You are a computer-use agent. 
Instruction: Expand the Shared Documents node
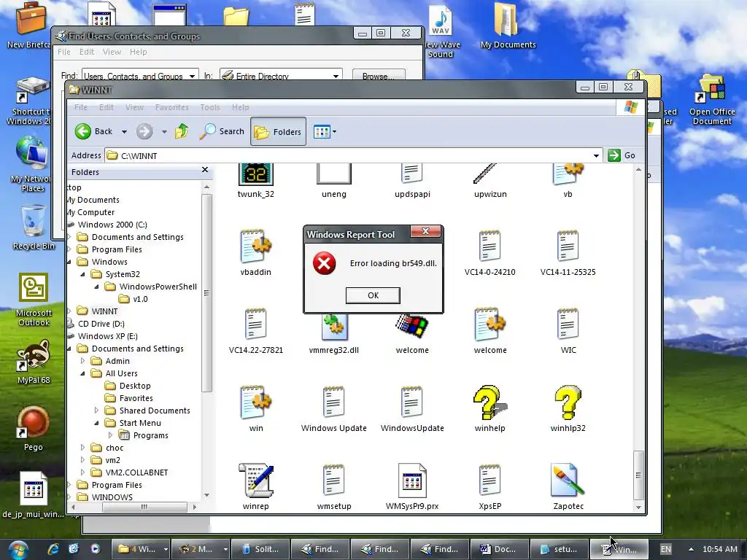pyautogui.click(x=97, y=411)
